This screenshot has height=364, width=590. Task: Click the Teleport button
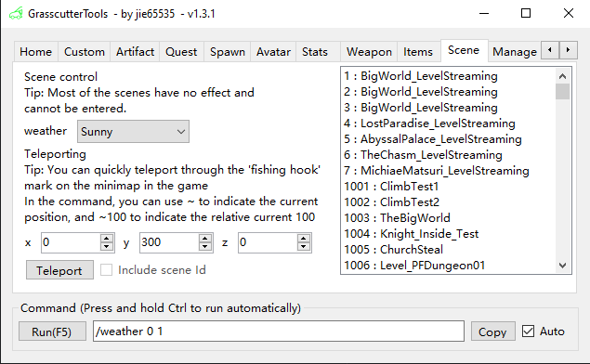point(59,270)
